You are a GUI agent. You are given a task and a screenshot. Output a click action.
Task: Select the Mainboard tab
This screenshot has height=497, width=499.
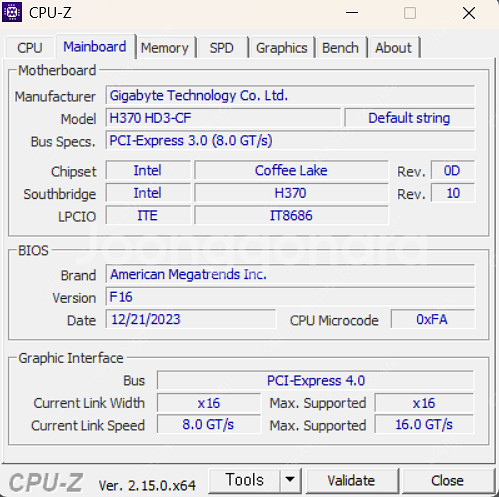click(95, 47)
